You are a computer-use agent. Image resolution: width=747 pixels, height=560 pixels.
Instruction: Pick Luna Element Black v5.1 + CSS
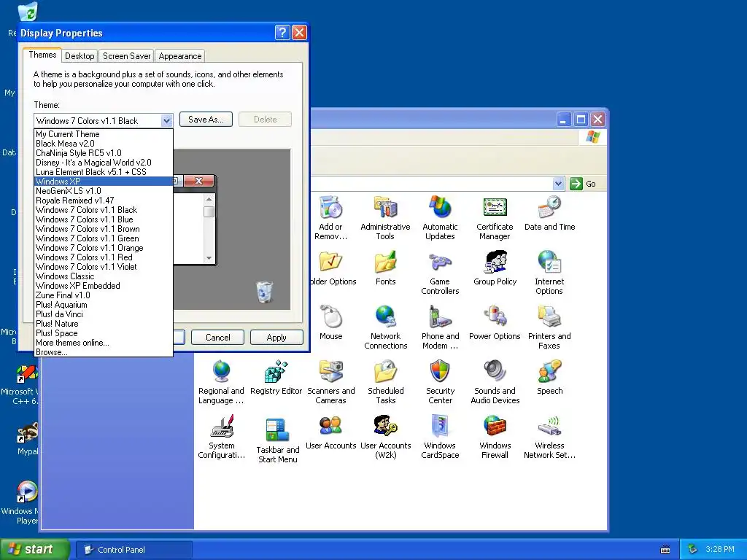coord(104,172)
